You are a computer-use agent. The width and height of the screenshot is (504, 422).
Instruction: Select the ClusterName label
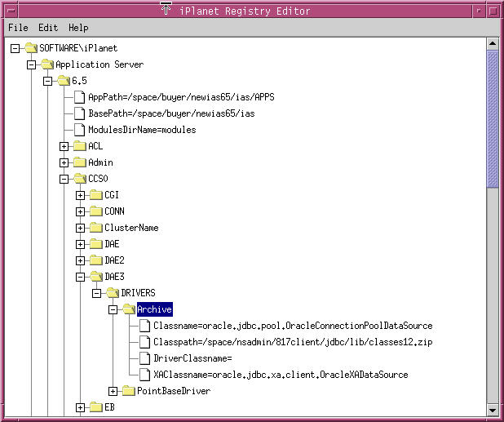click(x=131, y=228)
